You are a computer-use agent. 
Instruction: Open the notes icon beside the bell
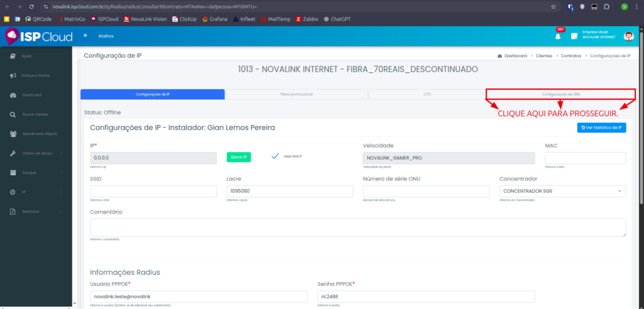tap(574, 36)
